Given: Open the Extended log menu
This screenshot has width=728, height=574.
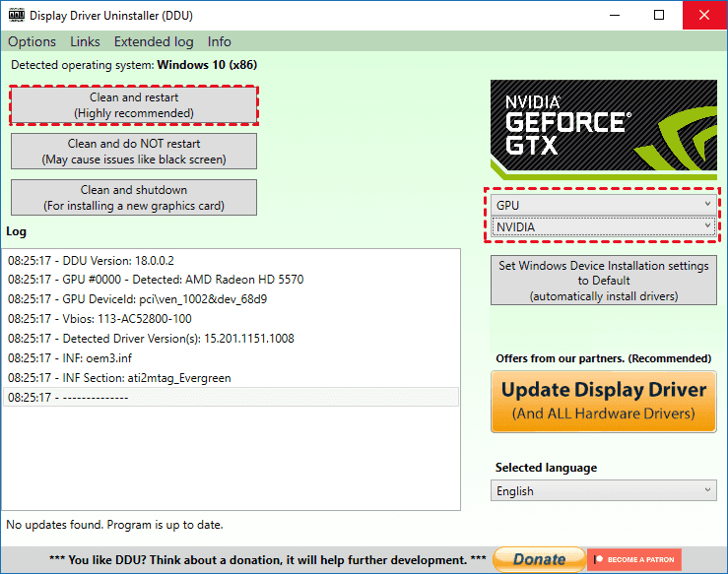Looking at the screenshot, I should click(x=154, y=41).
